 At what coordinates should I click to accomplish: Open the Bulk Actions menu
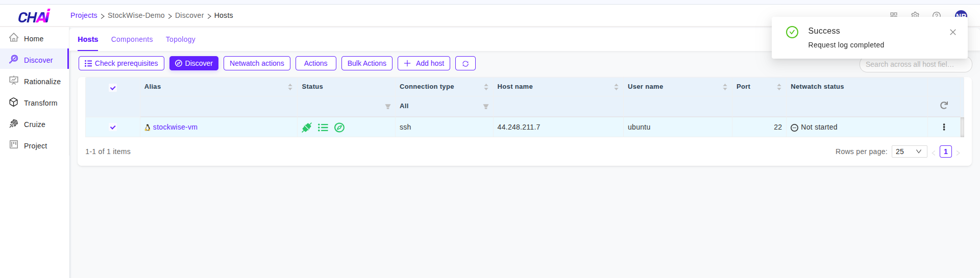click(x=367, y=63)
